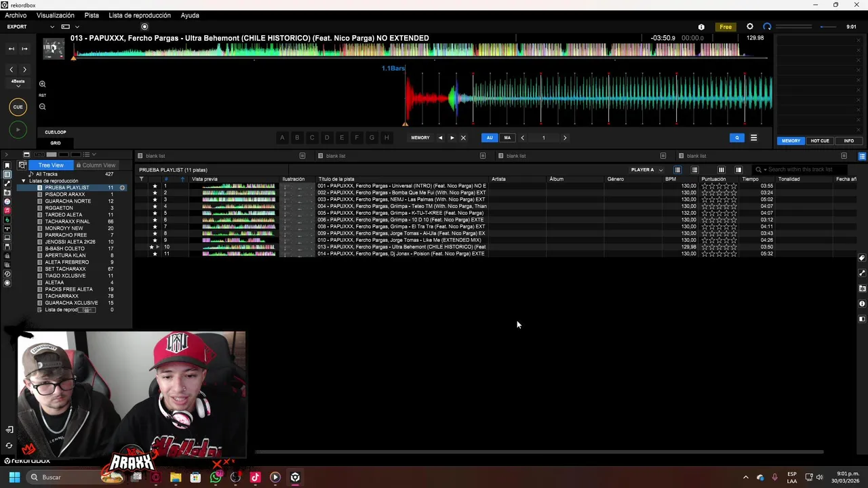The height and width of the screenshot is (488, 868).
Task: Reset waveform zoom with RST
Action: [x=42, y=96]
